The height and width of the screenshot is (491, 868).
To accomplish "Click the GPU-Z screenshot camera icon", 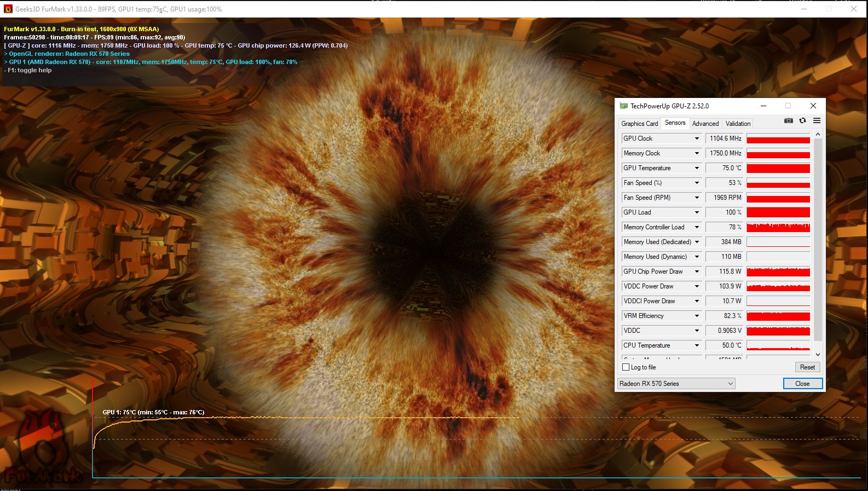I will click(788, 121).
